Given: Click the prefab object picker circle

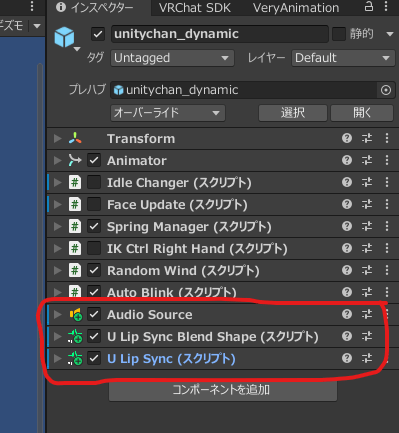Looking at the screenshot, I should [x=386, y=90].
